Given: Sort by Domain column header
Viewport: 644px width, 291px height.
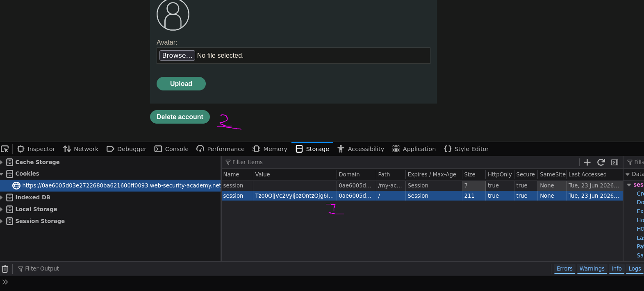Looking at the screenshot, I should pyautogui.click(x=356, y=174).
